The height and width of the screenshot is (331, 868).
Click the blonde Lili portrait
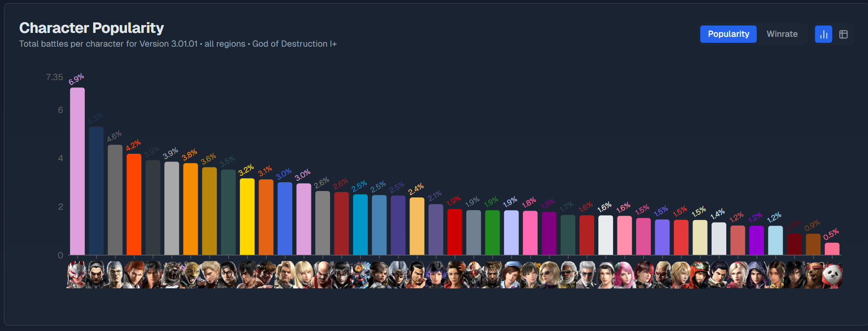738,275
